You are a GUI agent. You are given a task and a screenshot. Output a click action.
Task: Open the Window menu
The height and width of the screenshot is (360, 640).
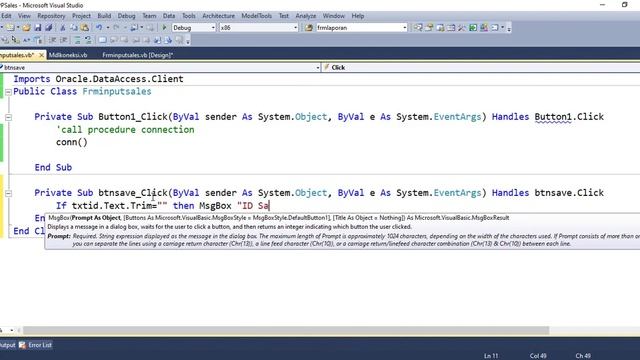tap(333, 16)
